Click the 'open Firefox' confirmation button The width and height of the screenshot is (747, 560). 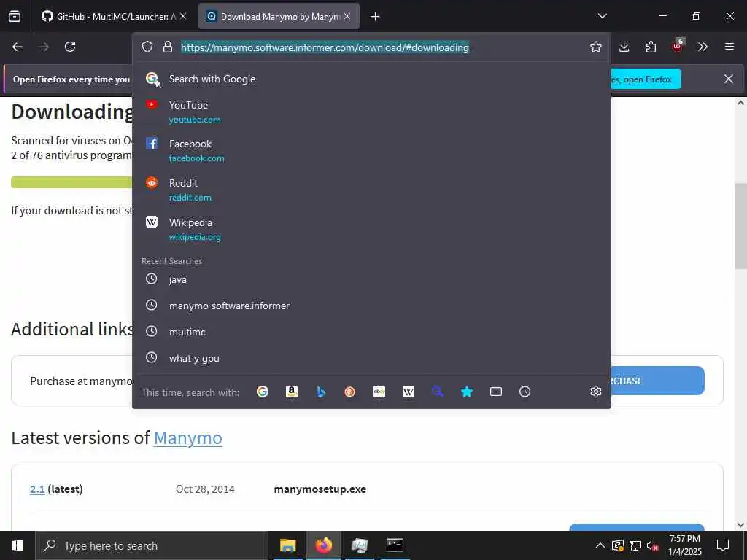pyautogui.click(x=646, y=79)
